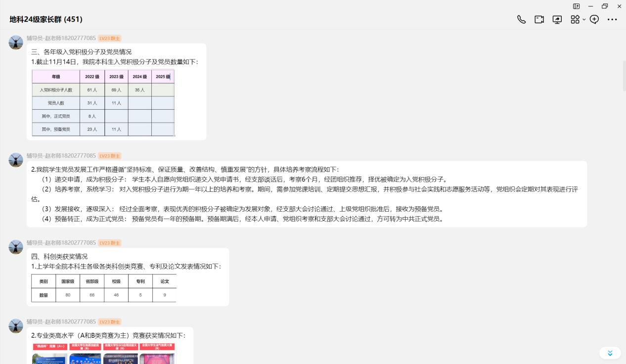This screenshot has width=626, height=364.
Task: Click the group title 地科24级家长群 (451)
Action: (x=46, y=19)
